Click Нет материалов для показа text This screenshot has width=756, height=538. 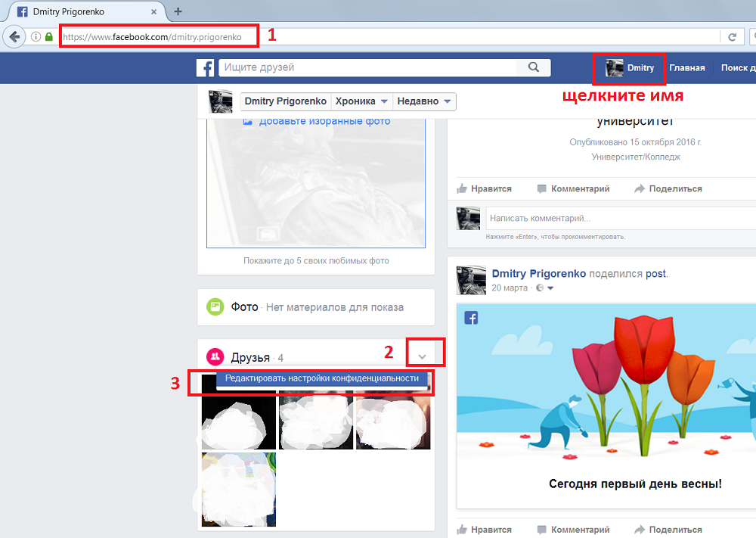click(x=335, y=307)
